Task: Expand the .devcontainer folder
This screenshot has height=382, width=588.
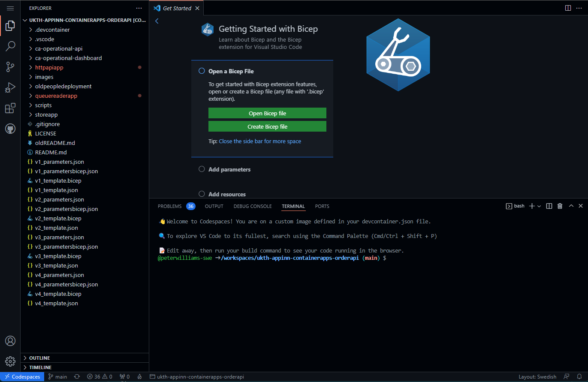Action: click(x=85, y=30)
